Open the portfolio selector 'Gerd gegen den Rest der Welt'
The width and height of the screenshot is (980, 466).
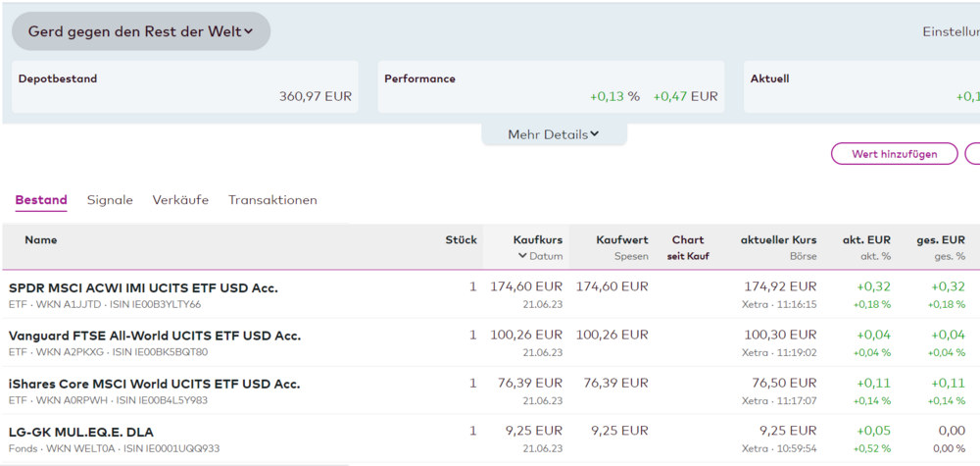(140, 31)
